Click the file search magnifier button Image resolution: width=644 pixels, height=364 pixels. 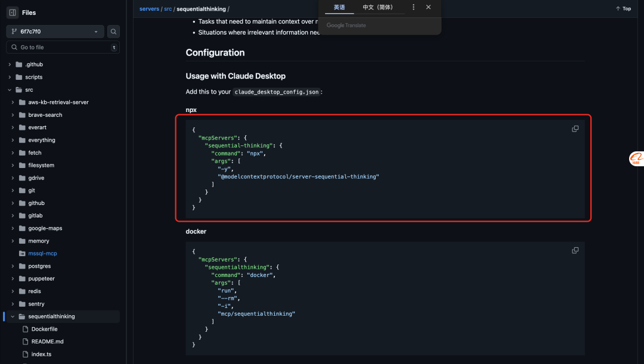[113, 32]
